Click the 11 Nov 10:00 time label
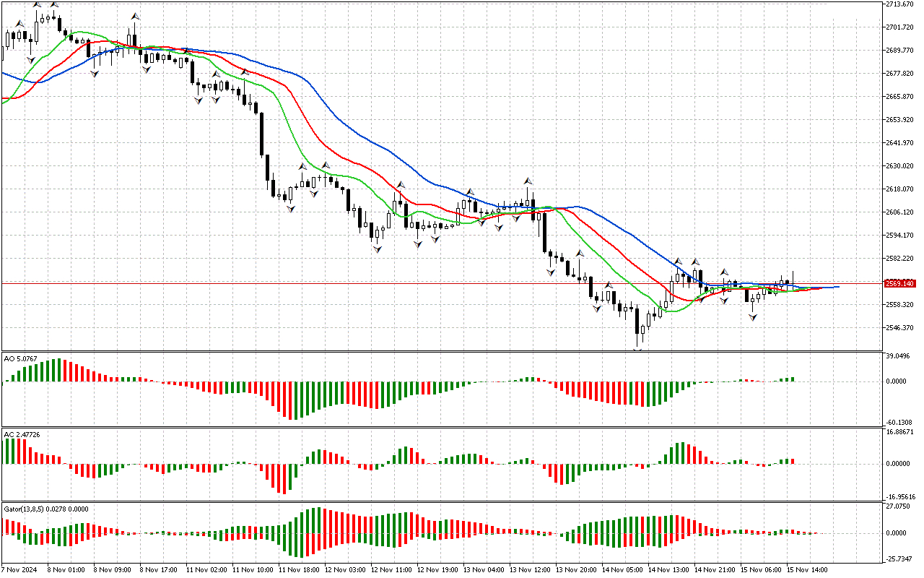This screenshot has width=924, height=578. [x=252, y=569]
